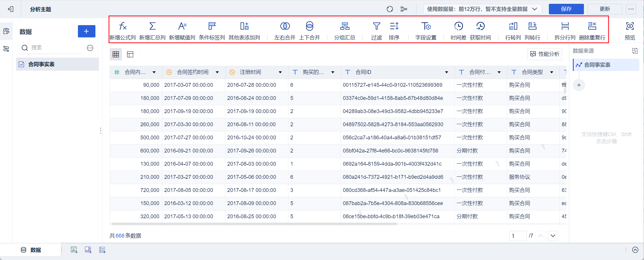The height and width of the screenshot is (260, 644).
Task: Add a step with the plus under 数据来源
Action: [x=579, y=85]
